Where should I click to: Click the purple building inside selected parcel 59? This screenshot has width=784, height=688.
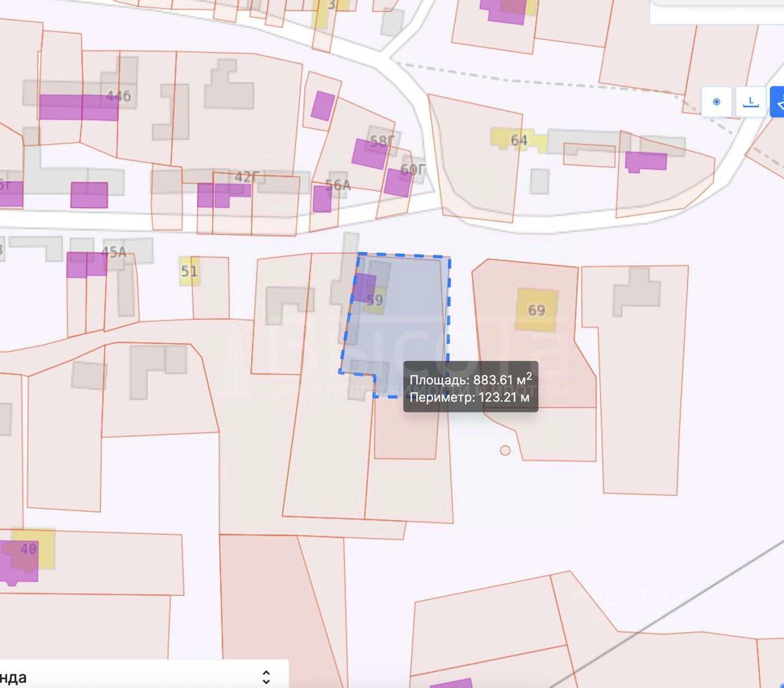[x=365, y=288]
